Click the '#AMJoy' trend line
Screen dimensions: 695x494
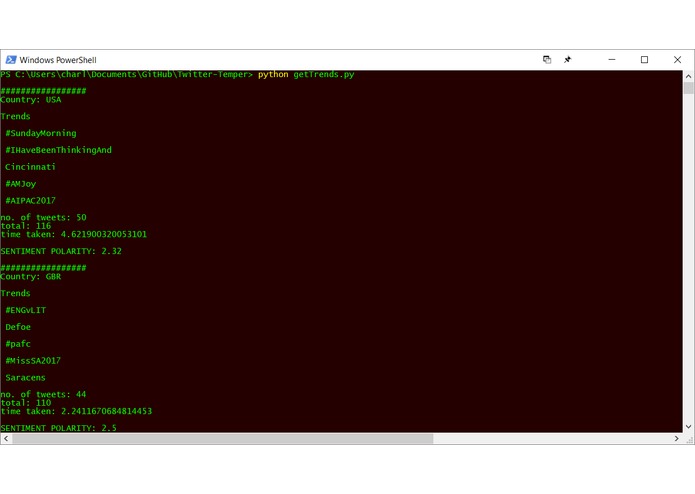[x=20, y=184]
